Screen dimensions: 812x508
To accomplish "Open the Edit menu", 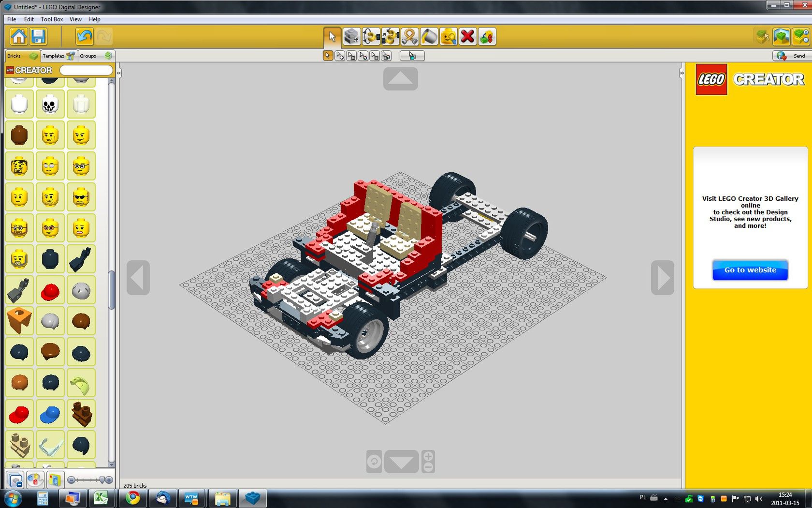I will click(29, 19).
